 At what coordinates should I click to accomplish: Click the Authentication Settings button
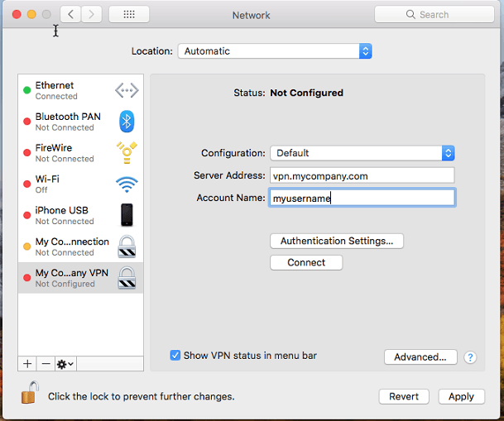point(337,241)
